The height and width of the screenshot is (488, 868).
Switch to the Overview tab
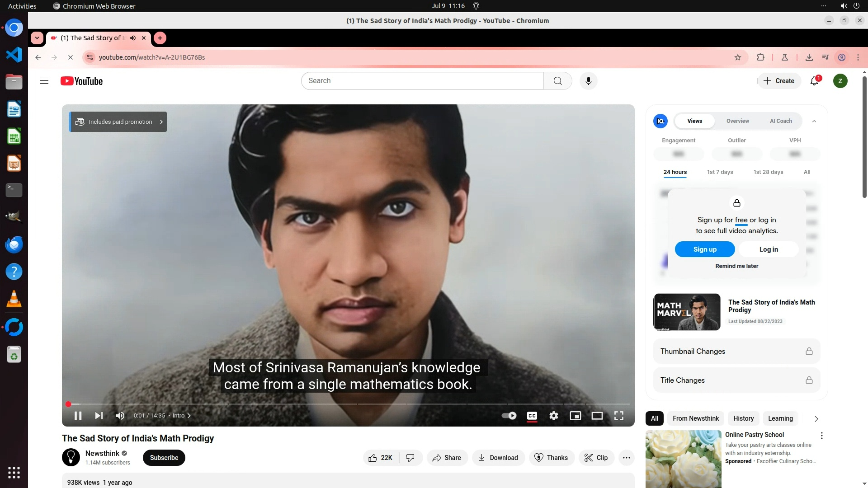(737, 121)
